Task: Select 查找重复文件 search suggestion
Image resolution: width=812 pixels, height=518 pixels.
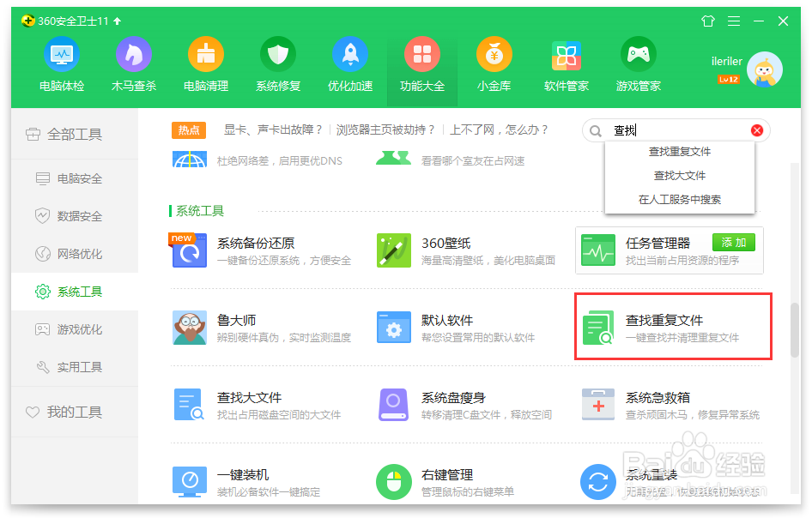Action: [680, 152]
